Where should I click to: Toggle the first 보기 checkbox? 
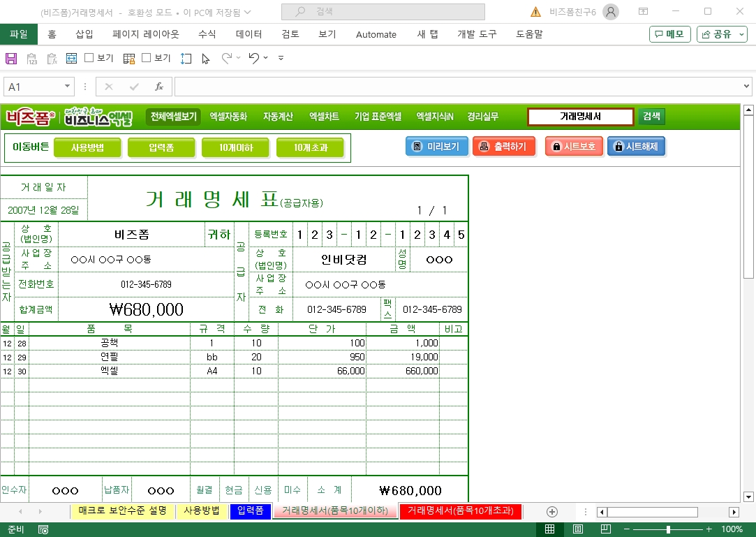89,58
